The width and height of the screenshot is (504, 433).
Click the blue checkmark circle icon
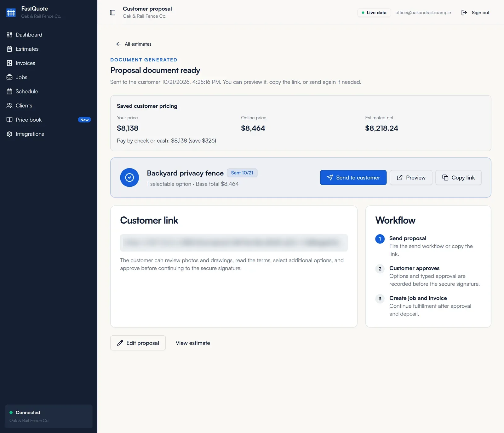[129, 178]
